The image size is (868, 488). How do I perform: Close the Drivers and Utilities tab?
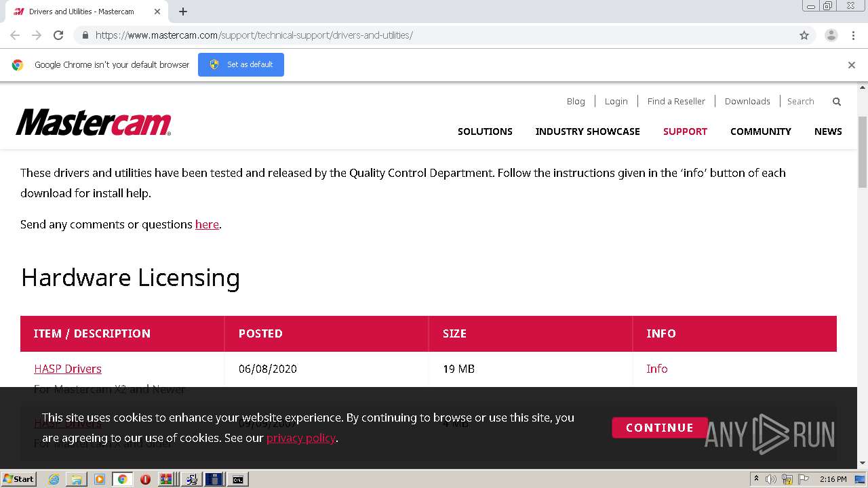click(x=157, y=12)
